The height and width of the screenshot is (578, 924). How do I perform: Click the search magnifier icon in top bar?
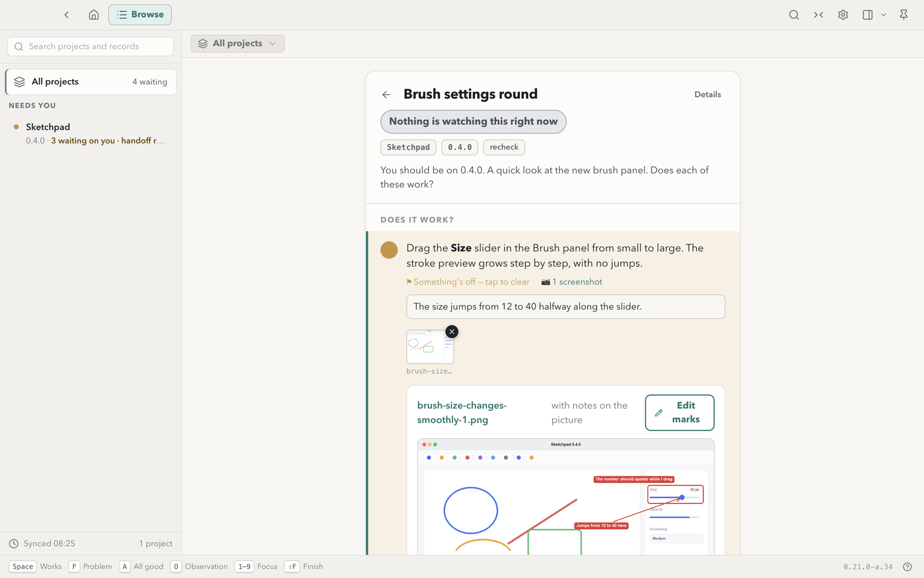tap(794, 15)
